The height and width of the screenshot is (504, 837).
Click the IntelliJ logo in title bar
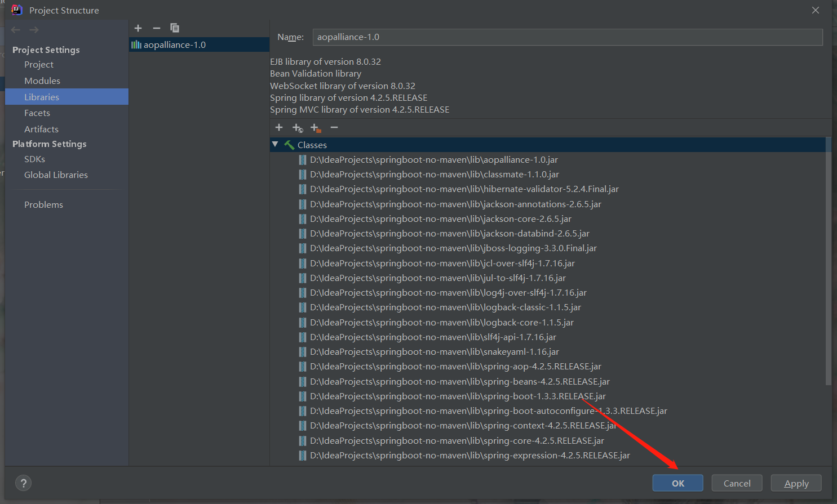click(x=17, y=10)
